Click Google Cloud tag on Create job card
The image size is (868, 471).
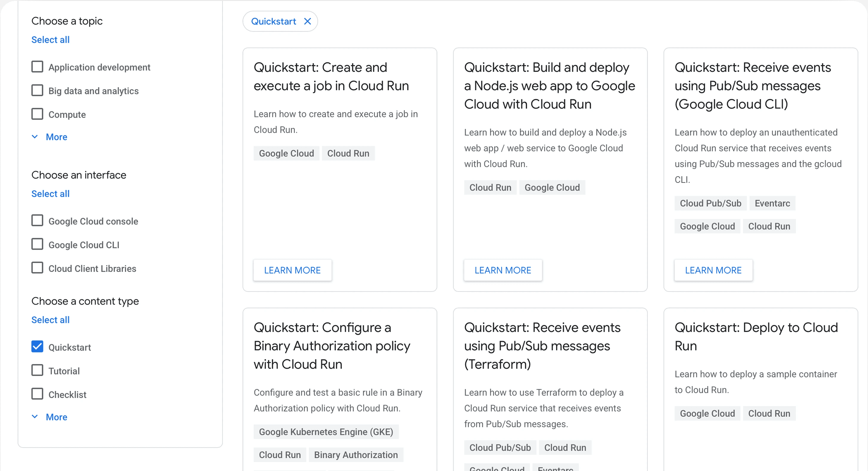pos(287,154)
